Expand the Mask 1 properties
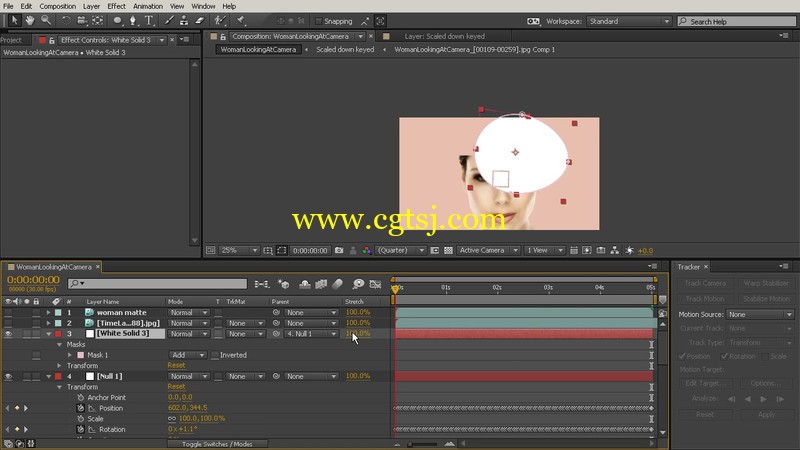Screen dimensions: 800x450 click(70, 355)
